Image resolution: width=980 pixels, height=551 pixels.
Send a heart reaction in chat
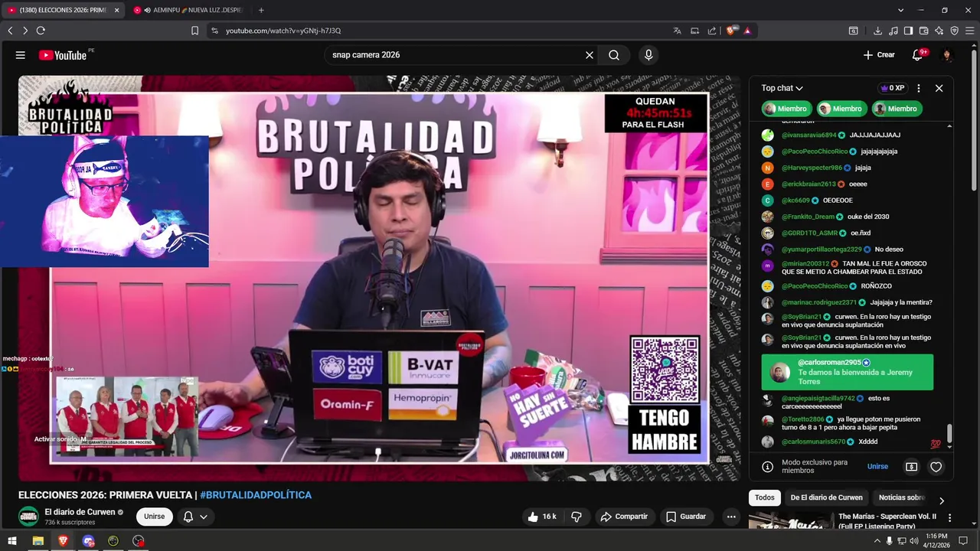(x=936, y=467)
